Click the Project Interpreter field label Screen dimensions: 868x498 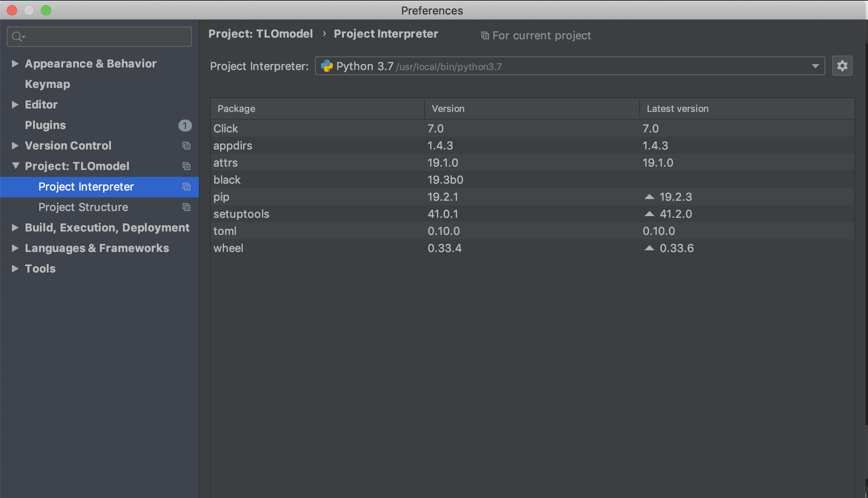[259, 66]
